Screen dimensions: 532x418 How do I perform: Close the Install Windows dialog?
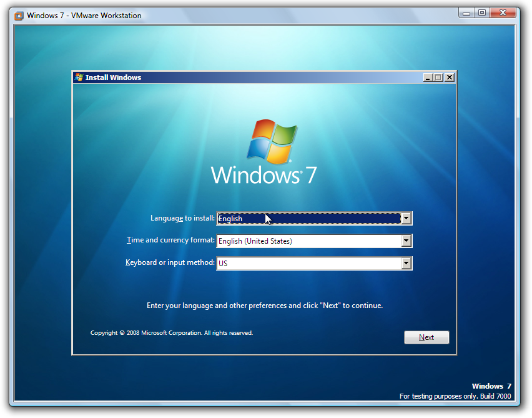coord(450,77)
